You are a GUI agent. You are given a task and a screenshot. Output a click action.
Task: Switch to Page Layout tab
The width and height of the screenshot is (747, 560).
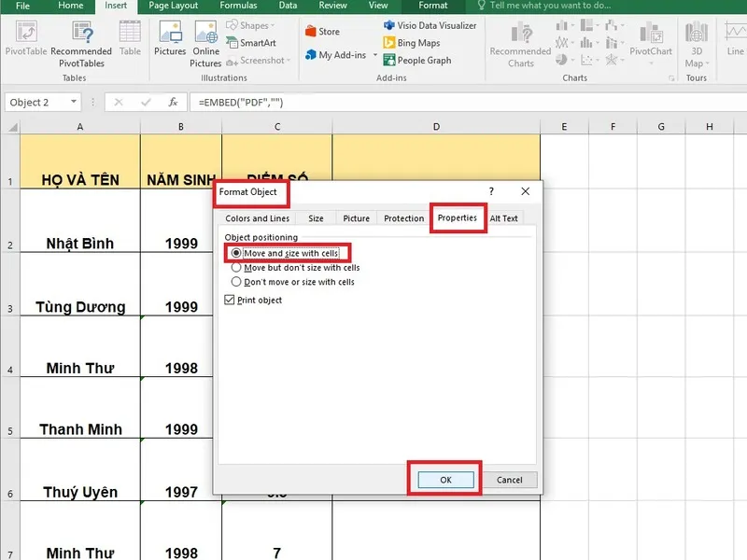pyautogui.click(x=173, y=6)
